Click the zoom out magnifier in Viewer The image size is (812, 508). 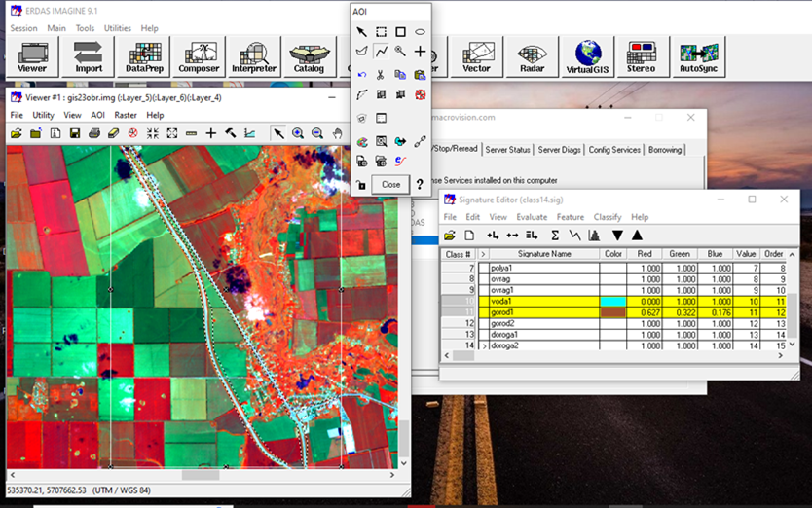[x=317, y=133]
